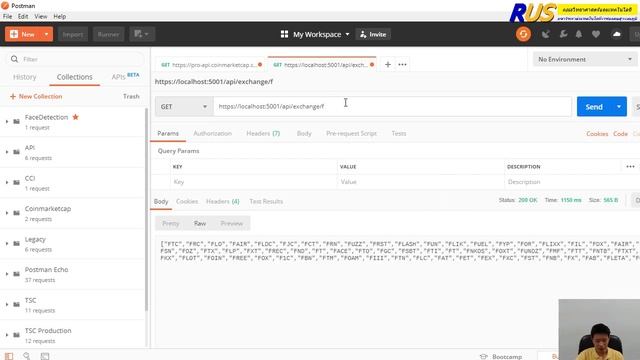Click New Collection link

36,96
